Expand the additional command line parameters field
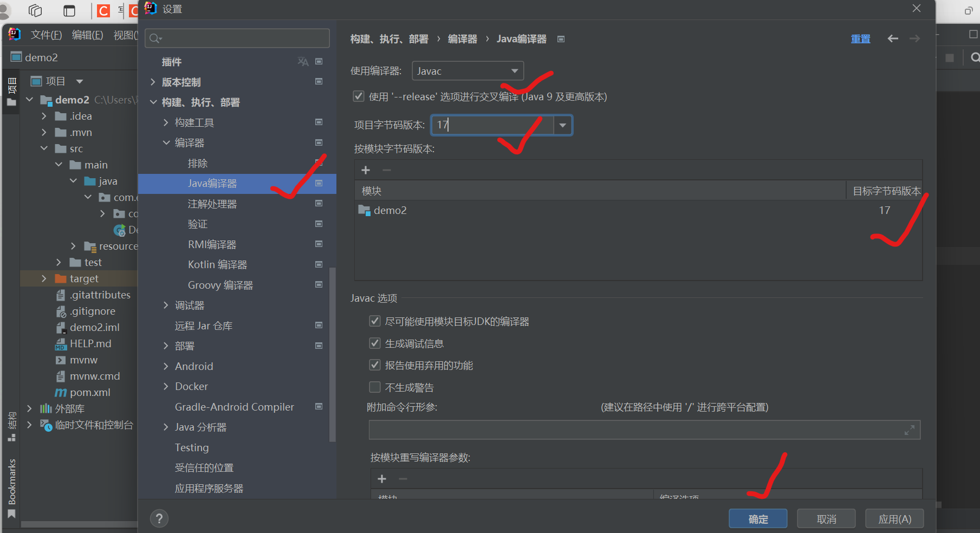Screen dimensions: 980x533 point(909,430)
